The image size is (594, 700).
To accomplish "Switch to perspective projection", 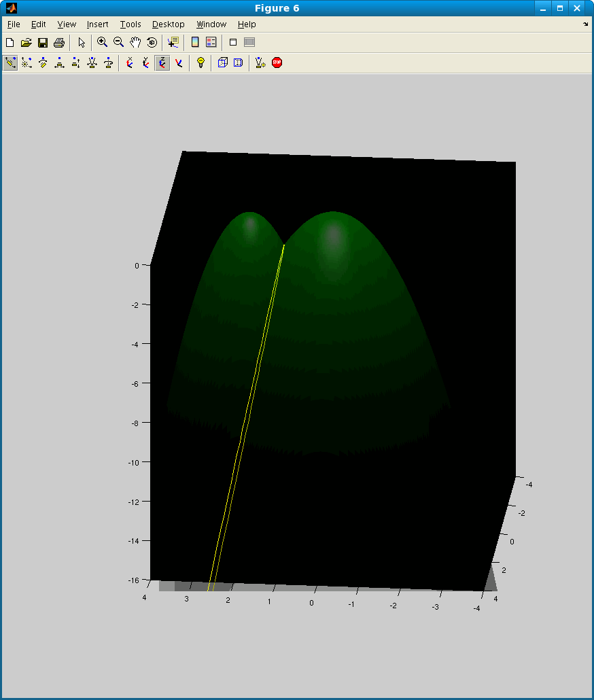I will pos(239,63).
